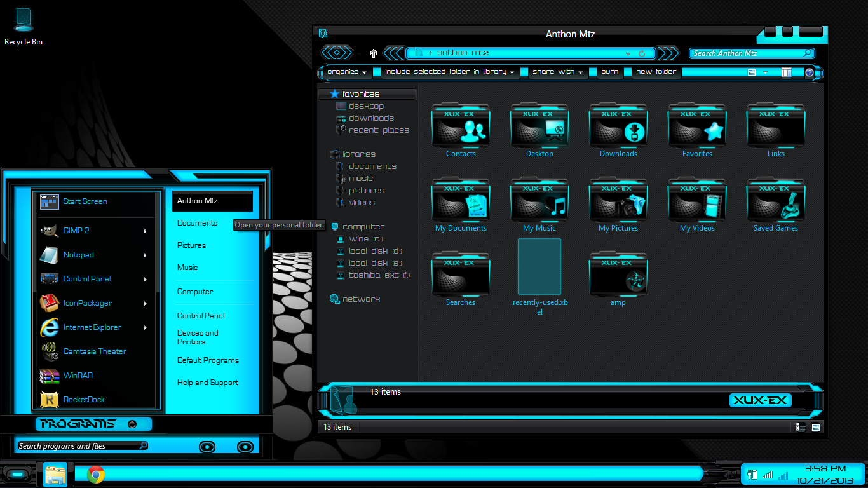The height and width of the screenshot is (488, 868).
Task: Click the up-arrow navigation icon
Action: [x=374, y=53]
